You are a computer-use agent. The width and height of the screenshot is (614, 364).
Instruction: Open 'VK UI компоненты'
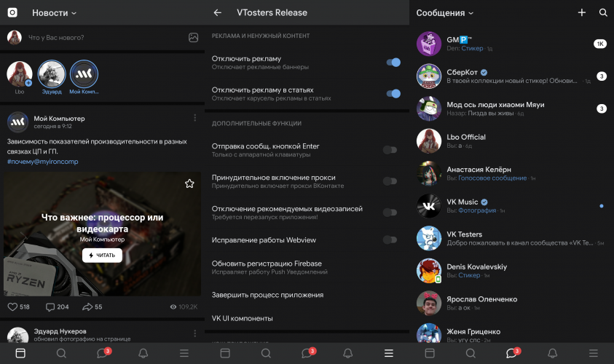(x=307, y=318)
